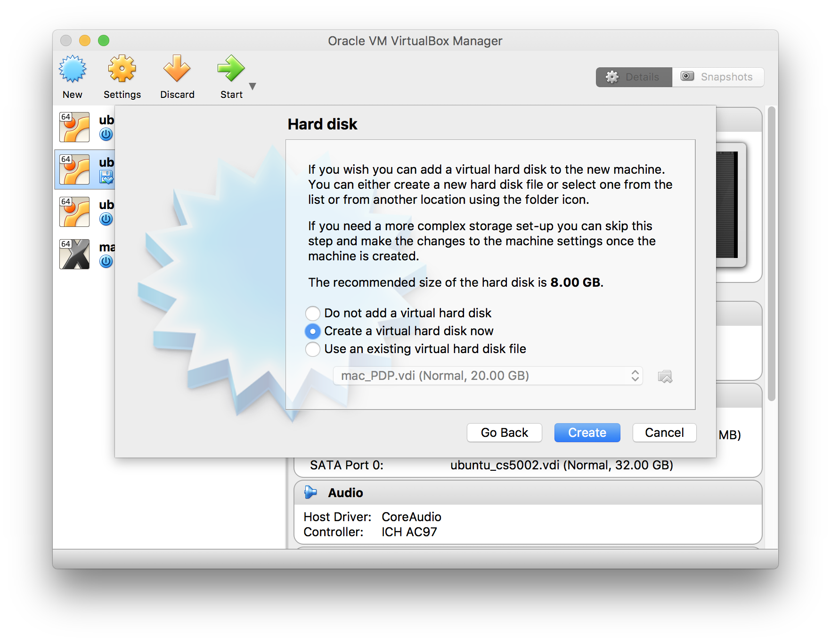This screenshot has width=831, height=644.
Task: Click the ICH AC97 controller value
Action: click(x=409, y=532)
